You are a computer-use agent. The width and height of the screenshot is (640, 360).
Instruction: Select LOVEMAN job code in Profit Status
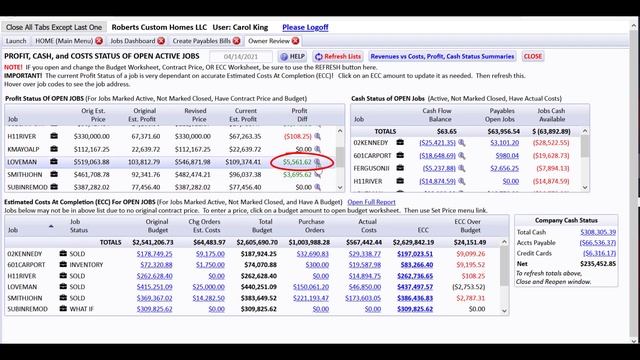(x=22, y=162)
